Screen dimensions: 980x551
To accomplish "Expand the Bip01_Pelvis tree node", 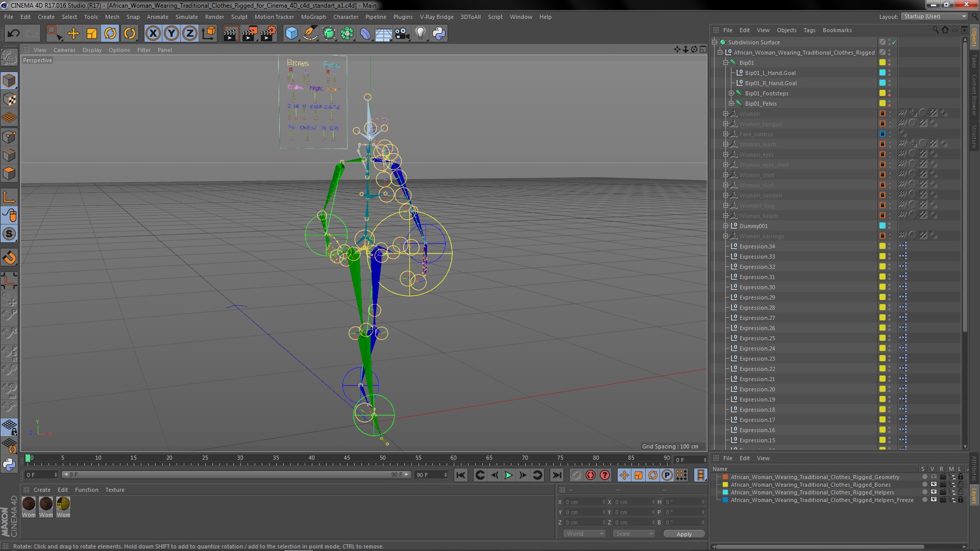I will (x=731, y=104).
